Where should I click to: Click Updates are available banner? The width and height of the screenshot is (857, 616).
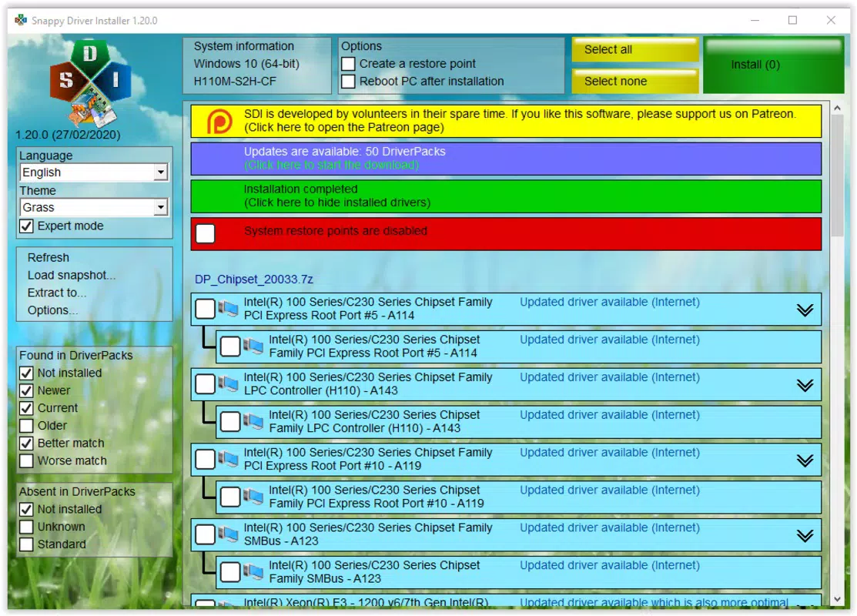click(506, 159)
